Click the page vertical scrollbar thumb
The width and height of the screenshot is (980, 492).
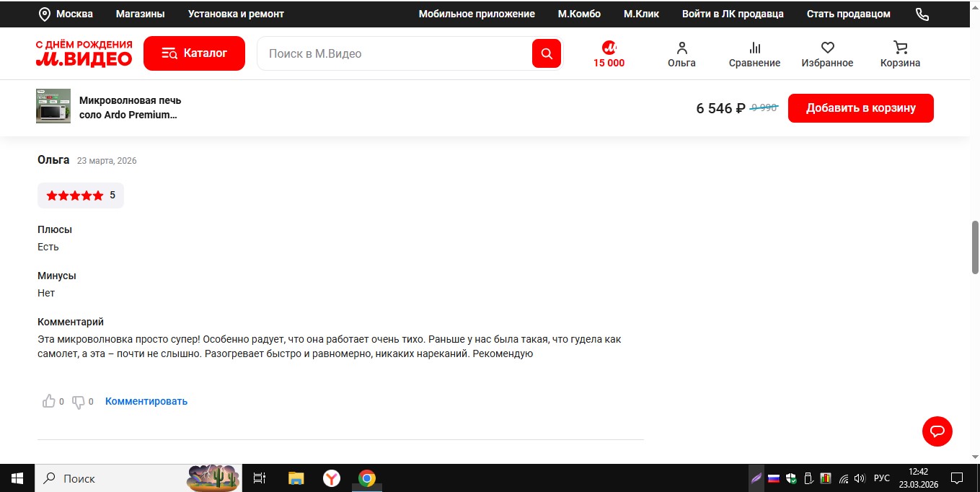[975, 247]
